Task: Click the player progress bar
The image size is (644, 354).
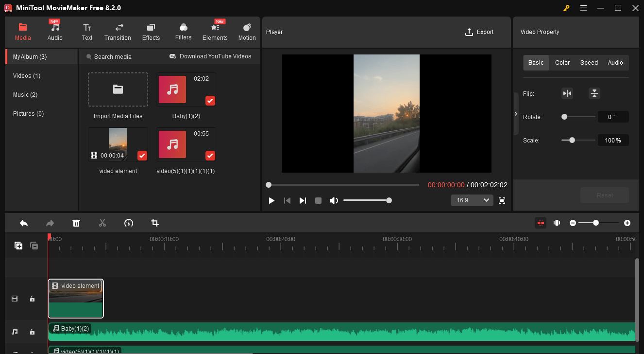Action: [x=342, y=185]
